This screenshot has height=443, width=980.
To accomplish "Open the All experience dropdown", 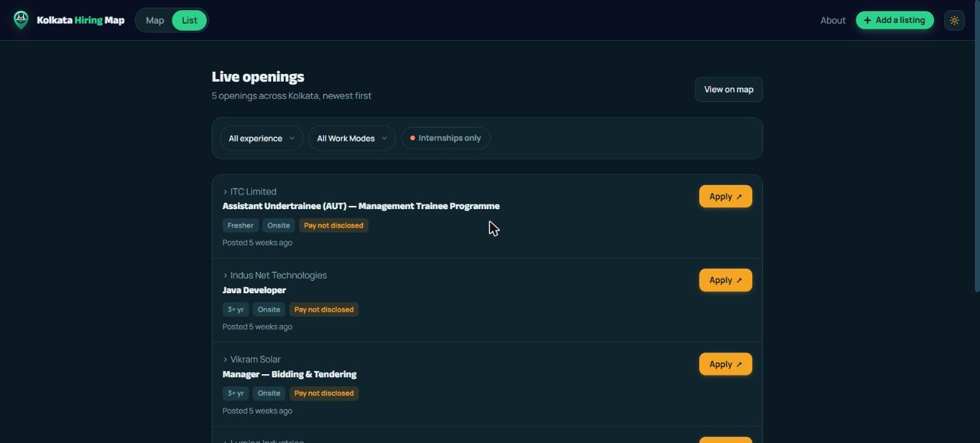I will point(262,138).
